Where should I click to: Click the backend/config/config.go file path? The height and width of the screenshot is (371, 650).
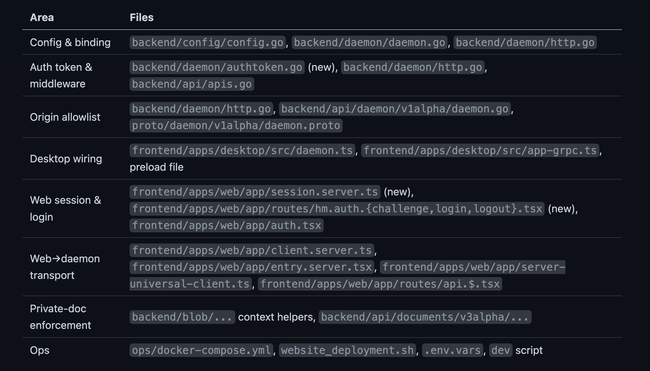click(x=207, y=42)
